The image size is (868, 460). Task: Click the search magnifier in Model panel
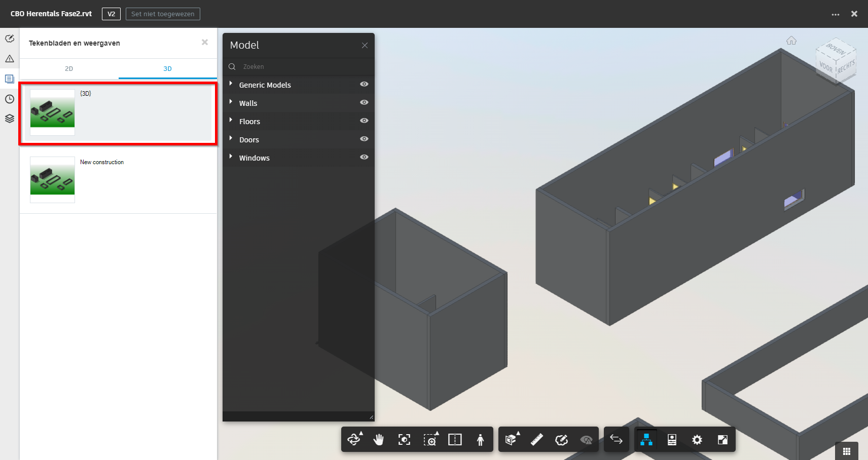pyautogui.click(x=232, y=67)
